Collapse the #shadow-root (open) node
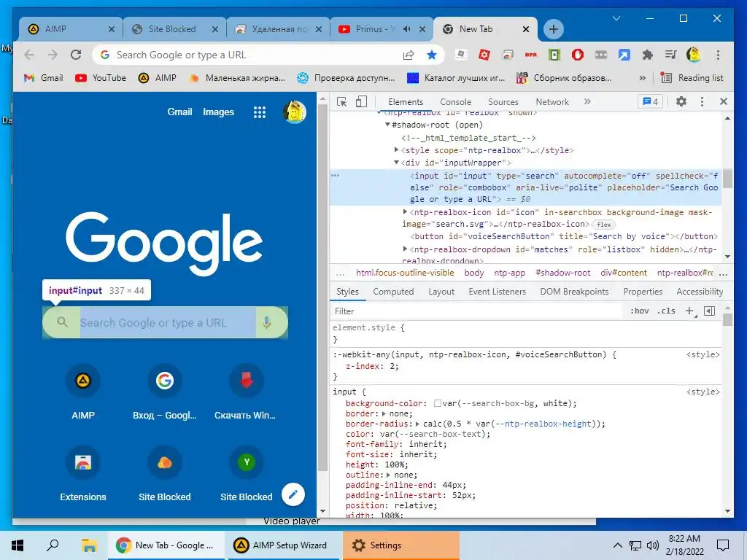The width and height of the screenshot is (747, 560). click(387, 125)
